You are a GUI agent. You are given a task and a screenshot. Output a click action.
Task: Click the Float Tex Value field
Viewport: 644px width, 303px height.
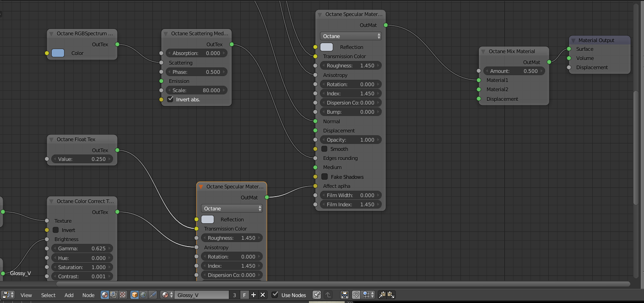(82, 159)
